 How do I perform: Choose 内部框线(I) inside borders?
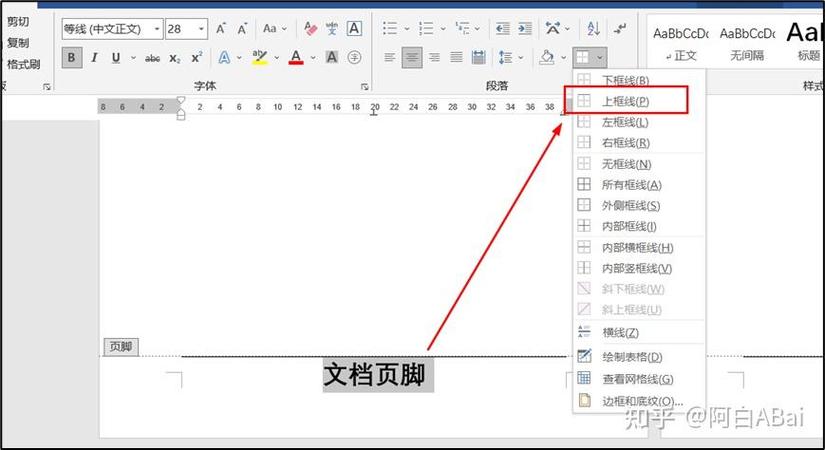pyautogui.click(x=638, y=226)
